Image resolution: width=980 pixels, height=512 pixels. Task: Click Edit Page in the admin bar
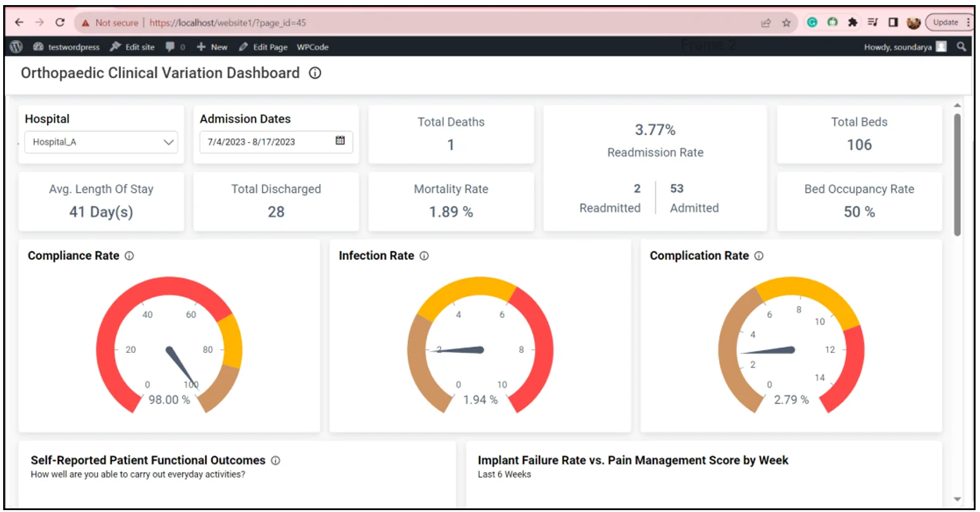263,47
